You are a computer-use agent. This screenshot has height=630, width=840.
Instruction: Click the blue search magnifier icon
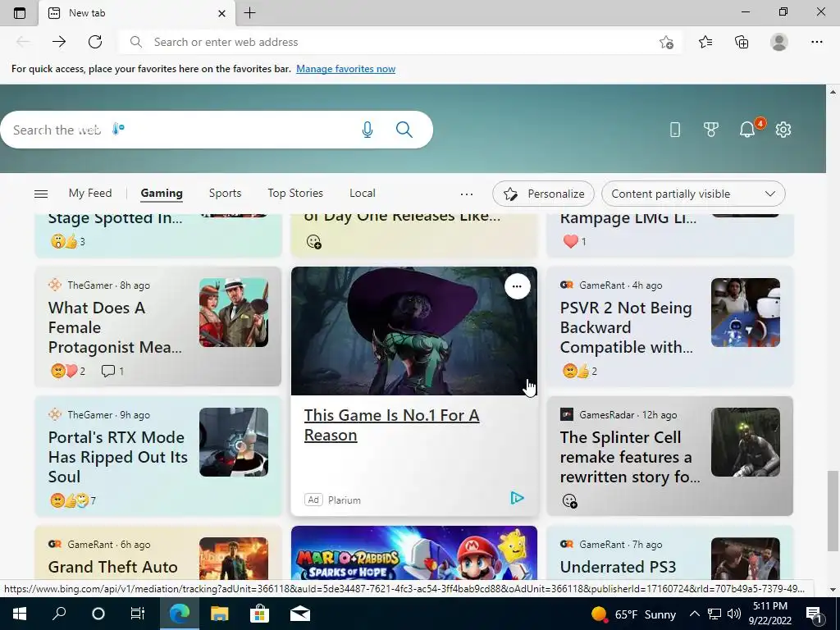(404, 130)
